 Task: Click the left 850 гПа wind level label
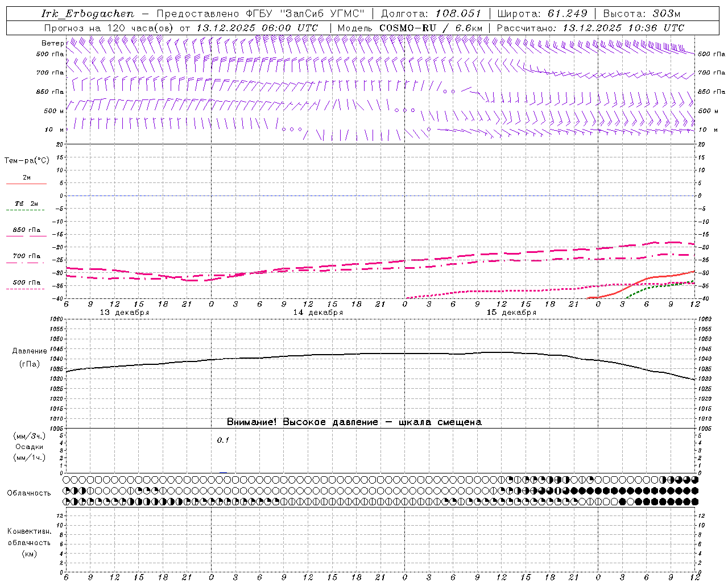(50, 92)
